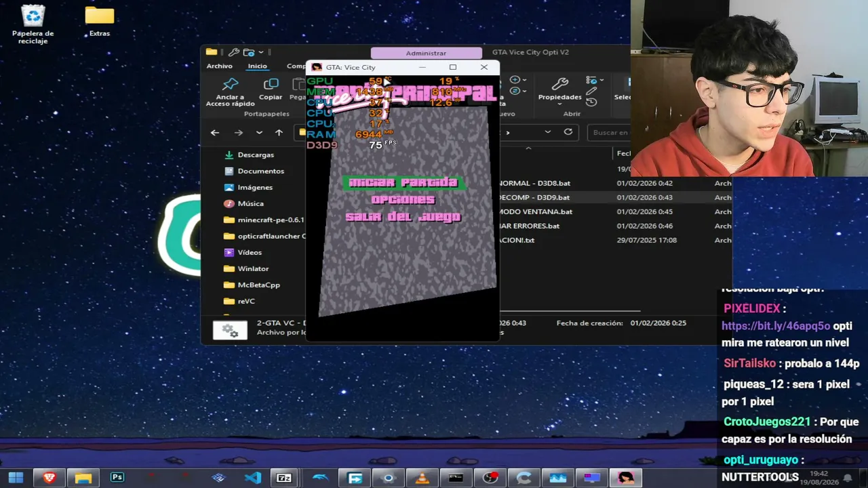
Task: Select OPCIONES in the game menu
Action: 403,199
